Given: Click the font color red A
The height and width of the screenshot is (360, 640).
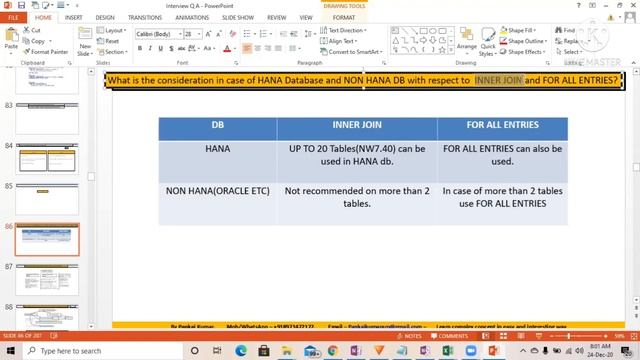Looking at the screenshot, I should point(227,49).
